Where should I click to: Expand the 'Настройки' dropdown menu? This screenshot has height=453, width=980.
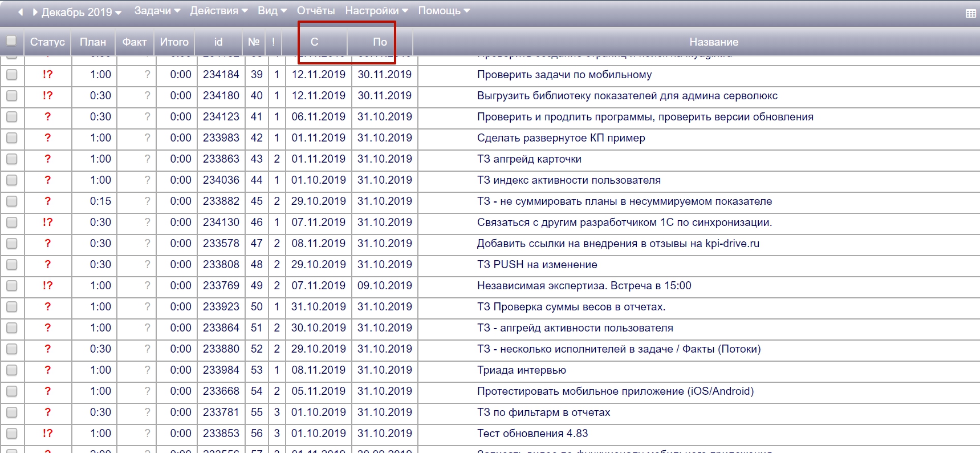click(376, 11)
